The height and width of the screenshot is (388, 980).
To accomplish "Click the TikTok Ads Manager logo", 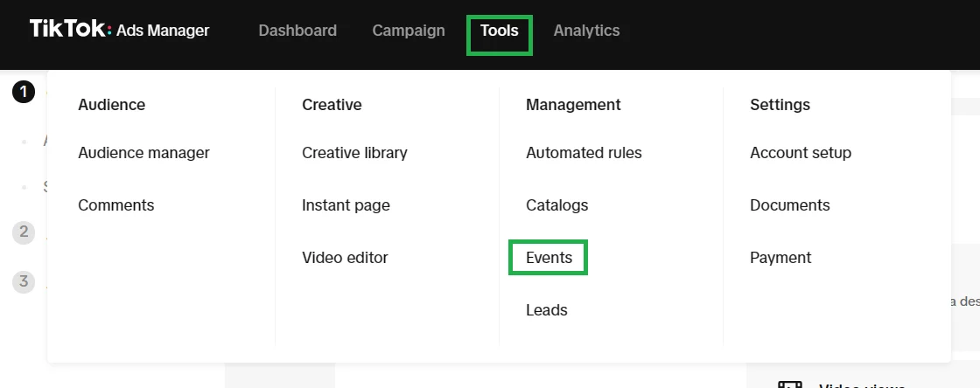I will point(119,30).
